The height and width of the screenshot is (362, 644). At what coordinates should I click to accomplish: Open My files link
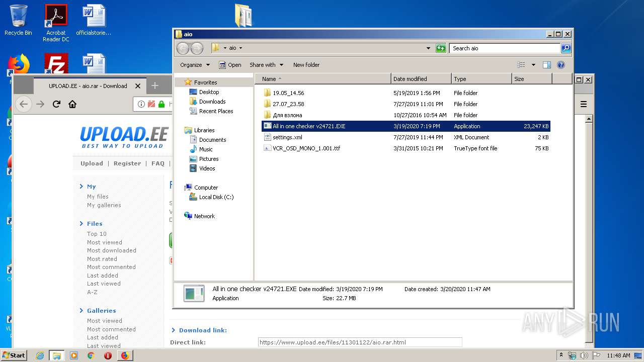pos(98,197)
